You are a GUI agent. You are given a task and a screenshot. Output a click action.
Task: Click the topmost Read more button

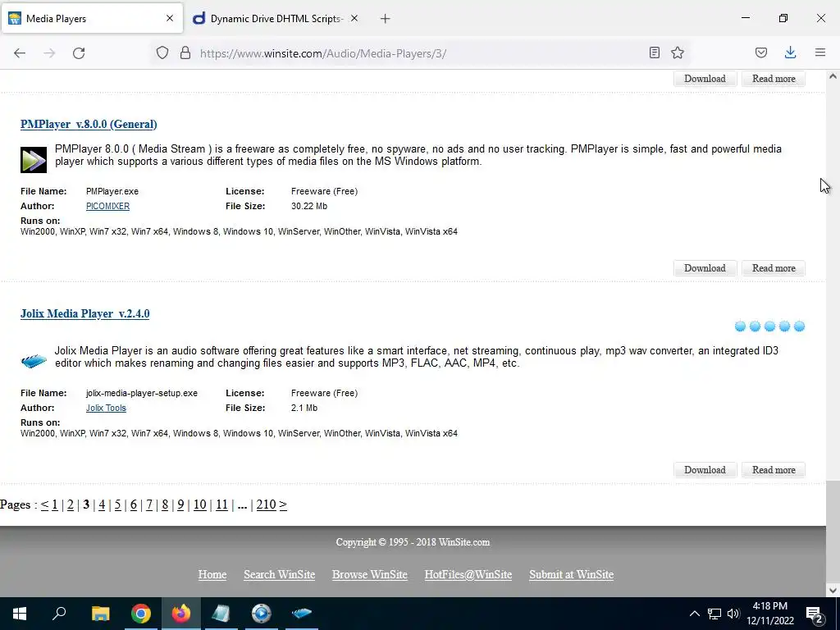[x=774, y=79]
